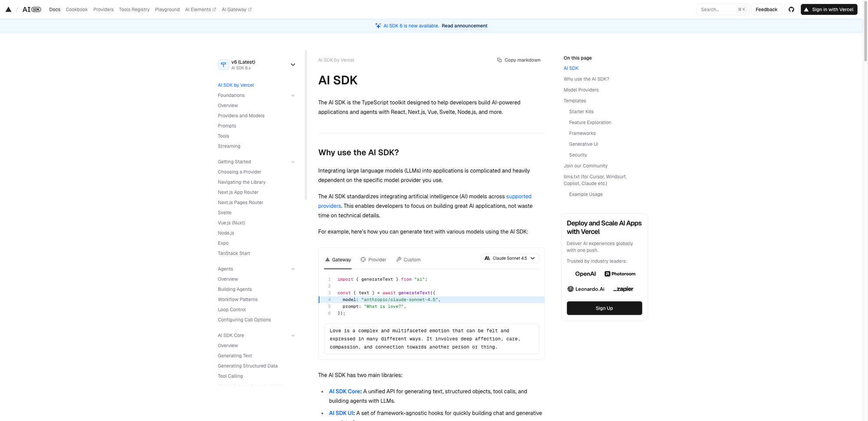Switch to the Provider code tab
The image size is (868, 421).
[373, 260]
